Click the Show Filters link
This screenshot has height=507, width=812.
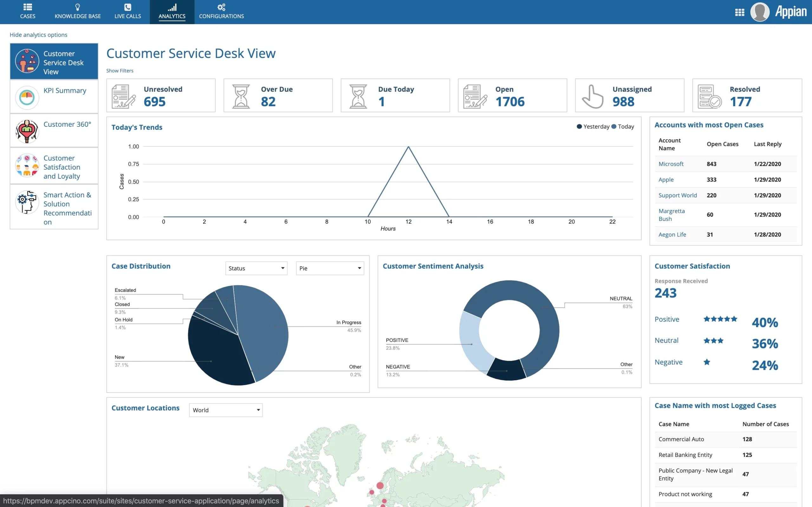120,70
